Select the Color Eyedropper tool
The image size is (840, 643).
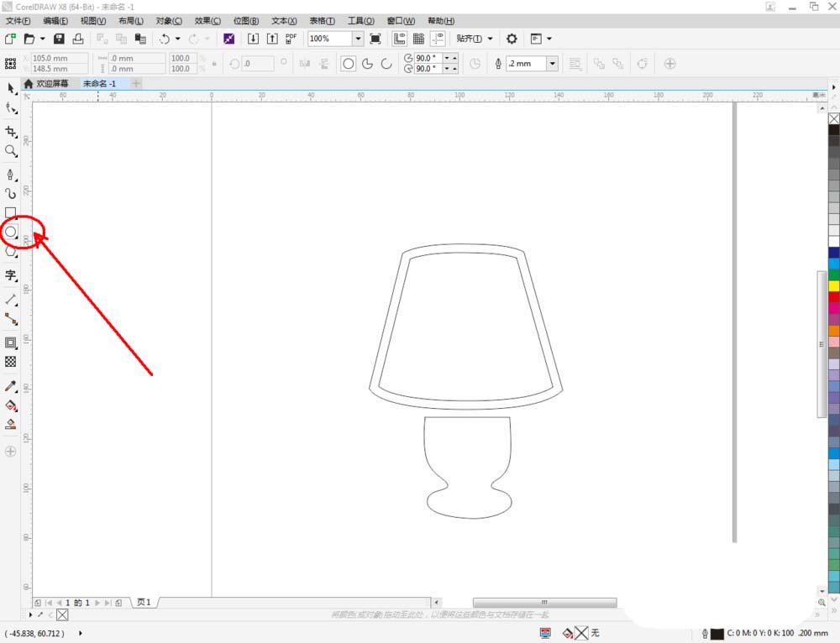(11, 386)
